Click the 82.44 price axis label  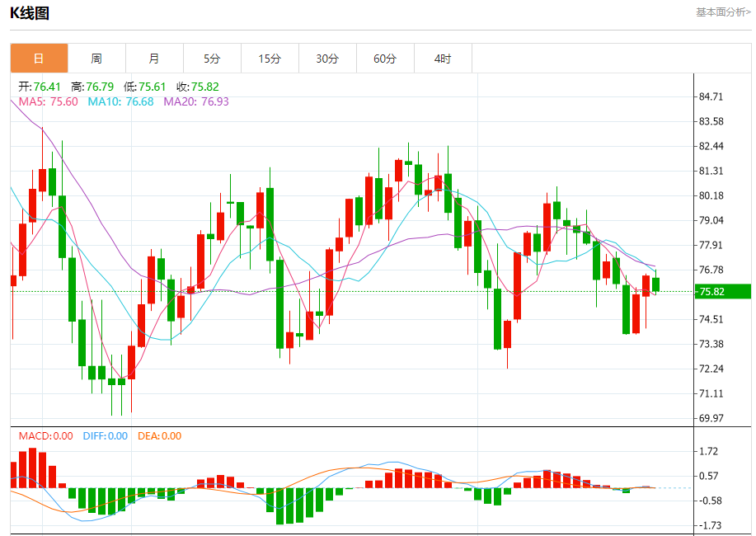[x=711, y=146]
